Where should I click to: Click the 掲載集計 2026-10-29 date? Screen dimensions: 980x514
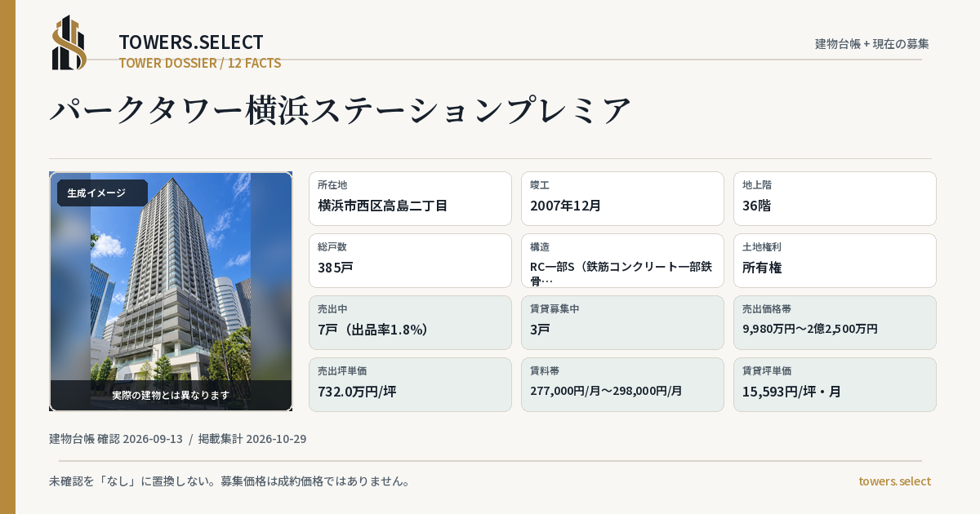[252, 439]
